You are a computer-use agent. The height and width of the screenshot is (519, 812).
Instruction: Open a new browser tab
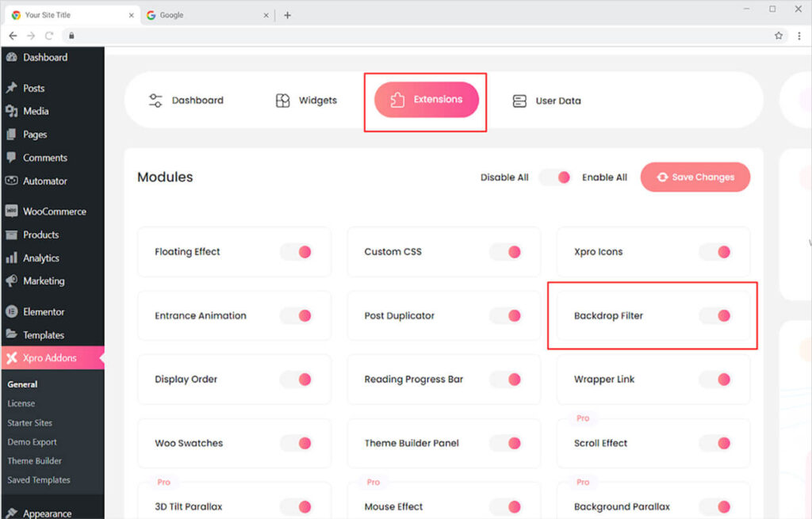coord(287,15)
